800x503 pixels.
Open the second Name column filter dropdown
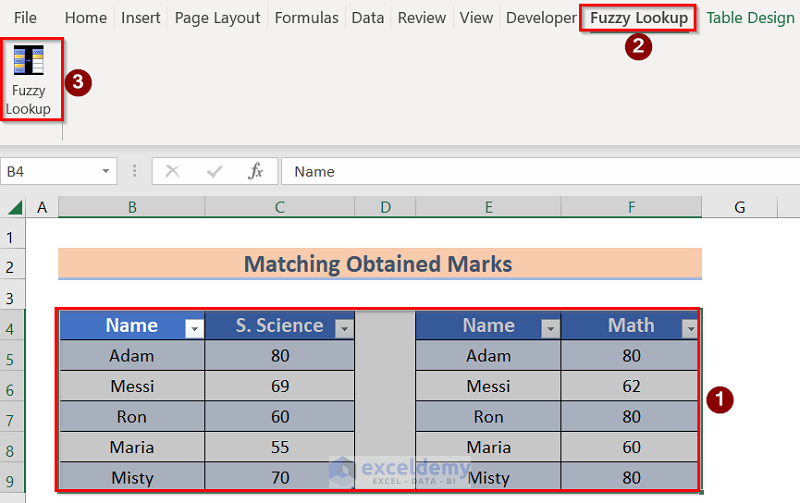pyautogui.click(x=550, y=328)
